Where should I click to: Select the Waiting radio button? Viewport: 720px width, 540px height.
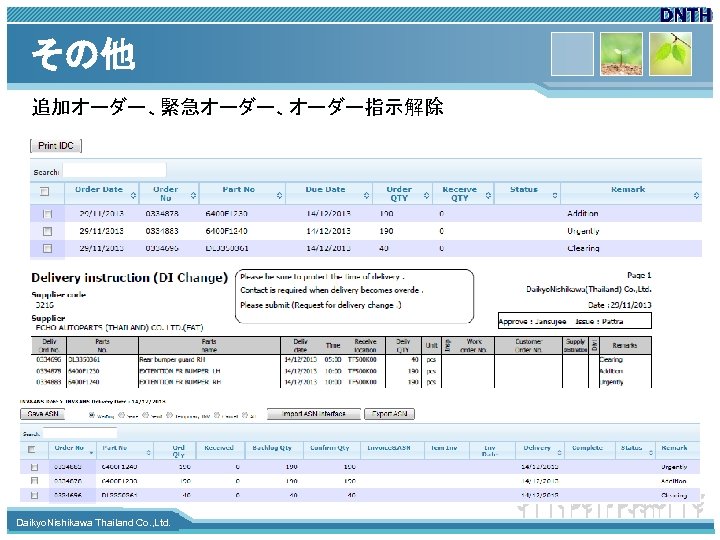92,415
